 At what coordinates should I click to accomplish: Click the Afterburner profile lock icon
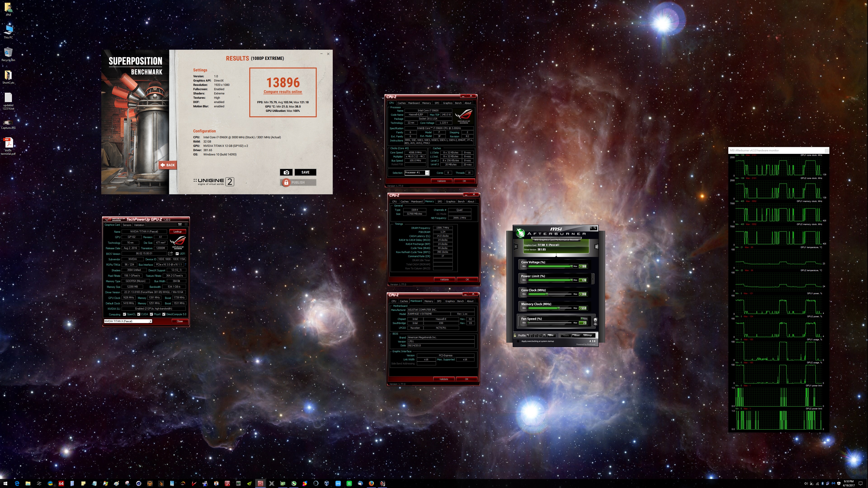[515, 335]
